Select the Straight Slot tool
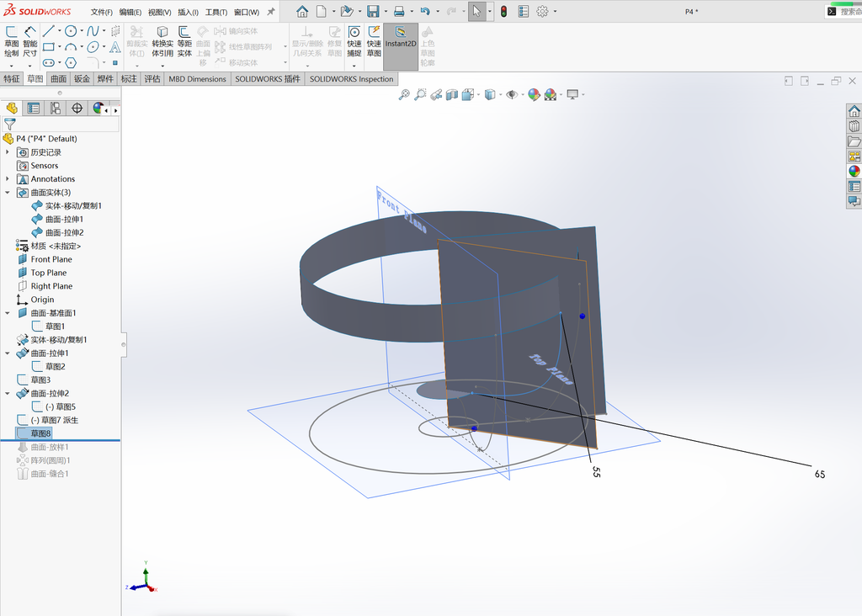The width and height of the screenshot is (862, 616). pyautogui.click(x=49, y=62)
